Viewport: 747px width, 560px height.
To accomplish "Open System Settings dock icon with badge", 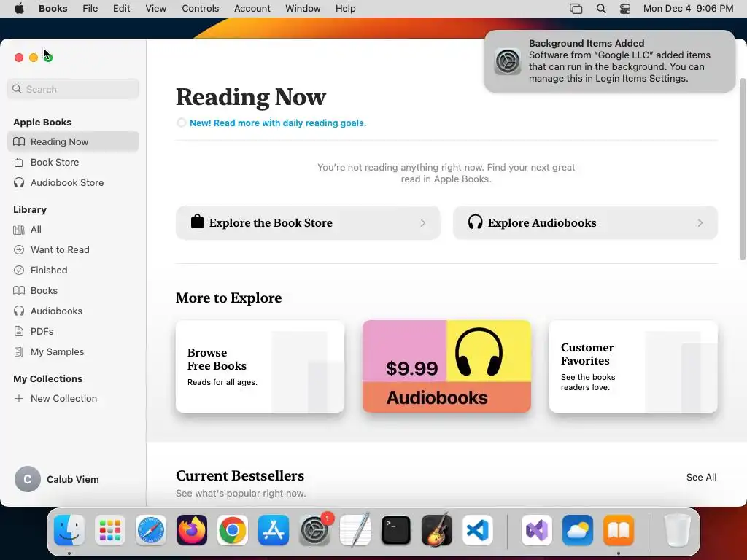I will pos(314,530).
